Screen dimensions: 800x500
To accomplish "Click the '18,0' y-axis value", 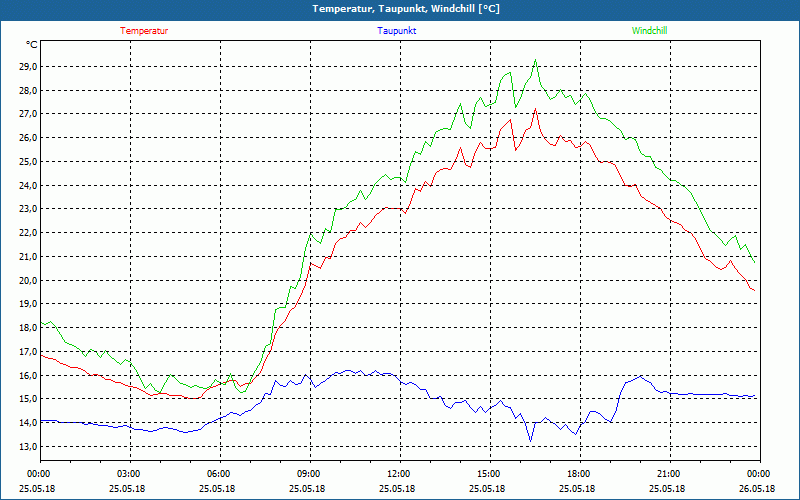I will pyautogui.click(x=28, y=328).
